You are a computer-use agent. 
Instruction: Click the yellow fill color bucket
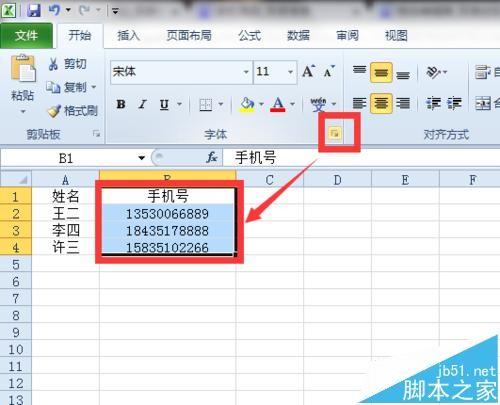[x=247, y=104]
